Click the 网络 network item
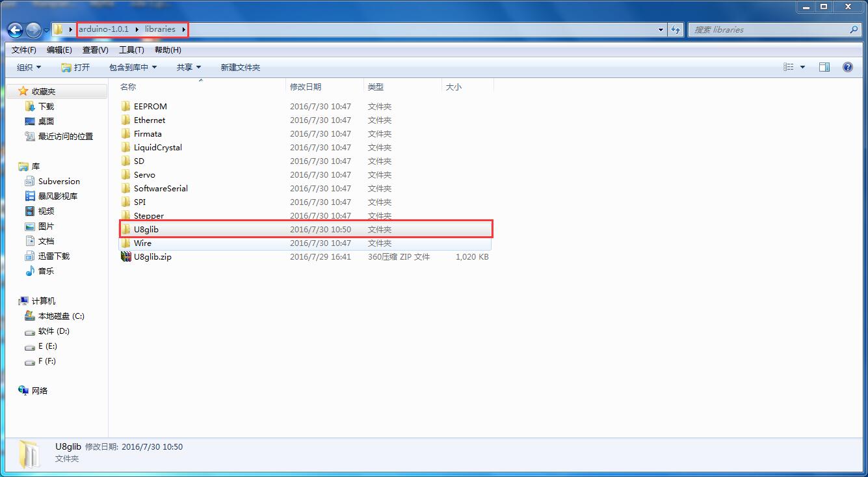This screenshot has height=477, width=868. point(40,390)
